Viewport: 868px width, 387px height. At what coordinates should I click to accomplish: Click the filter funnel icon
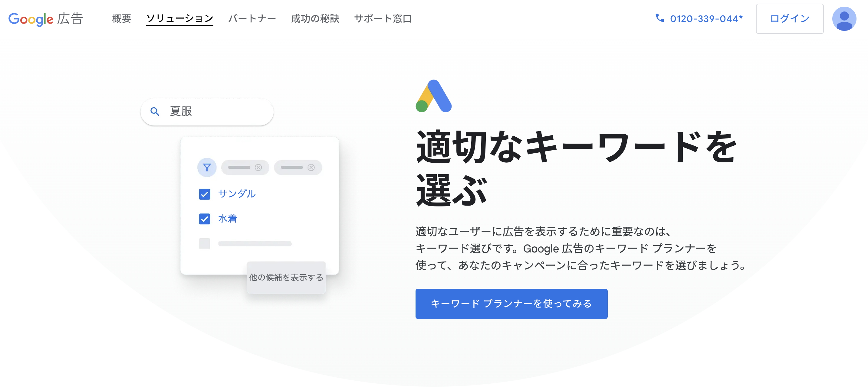click(x=206, y=167)
